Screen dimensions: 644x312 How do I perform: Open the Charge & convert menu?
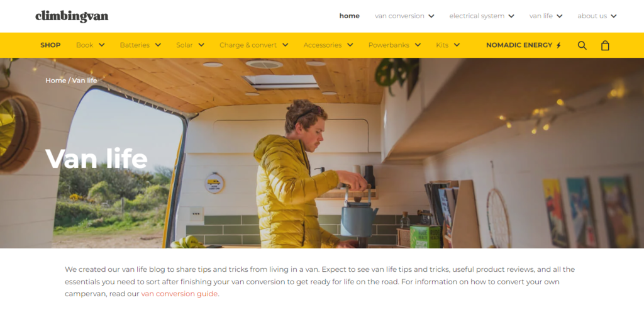[x=254, y=45]
